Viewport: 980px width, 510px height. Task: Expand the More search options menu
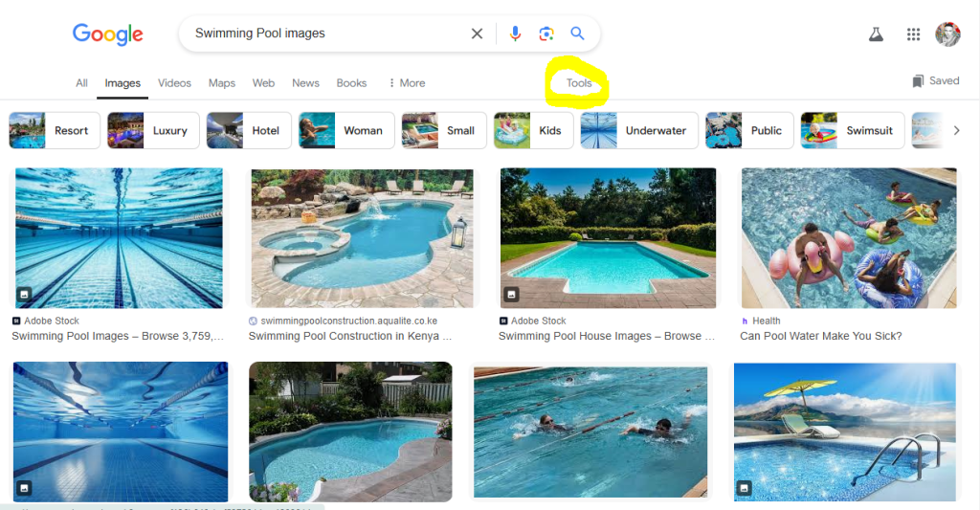pyautogui.click(x=407, y=83)
